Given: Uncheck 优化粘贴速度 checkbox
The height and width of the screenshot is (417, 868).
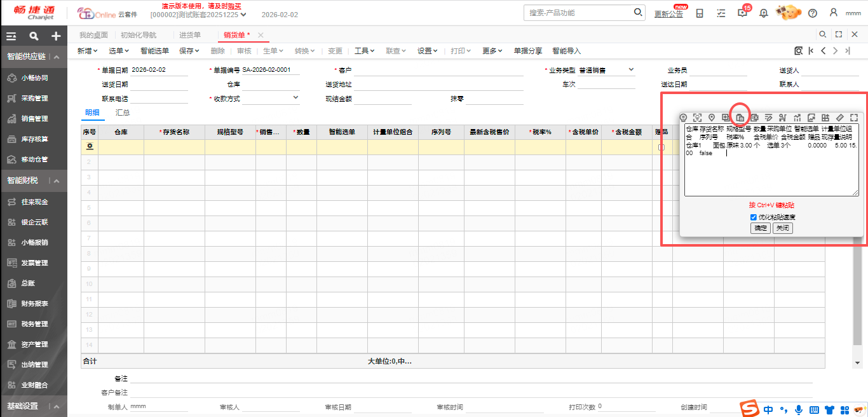Looking at the screenshot, I should point(754,217).
